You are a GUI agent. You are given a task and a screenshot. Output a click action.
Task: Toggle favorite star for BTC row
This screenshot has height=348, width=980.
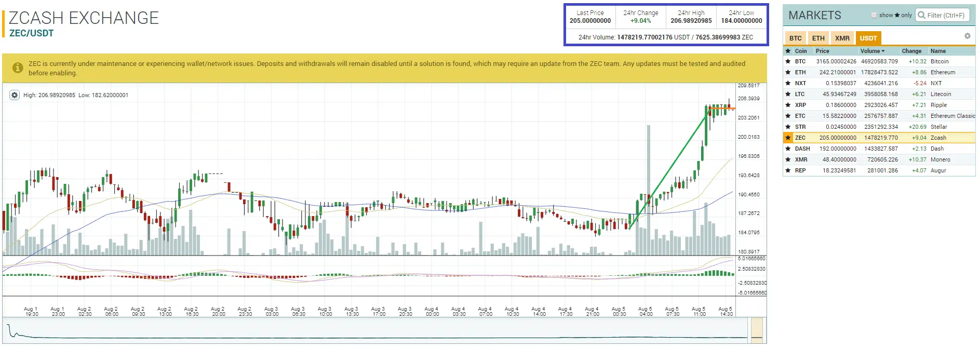click(x=788, y=61)
